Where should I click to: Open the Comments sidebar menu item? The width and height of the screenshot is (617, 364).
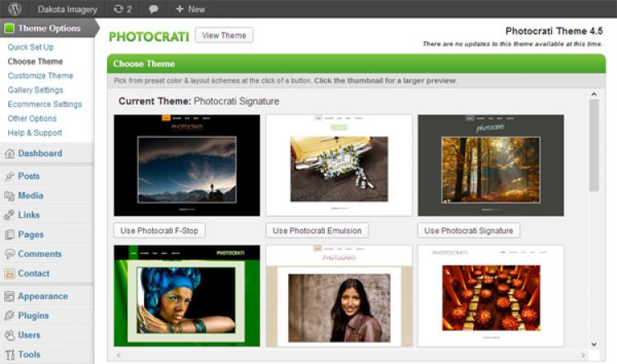(x=39, y=254)
